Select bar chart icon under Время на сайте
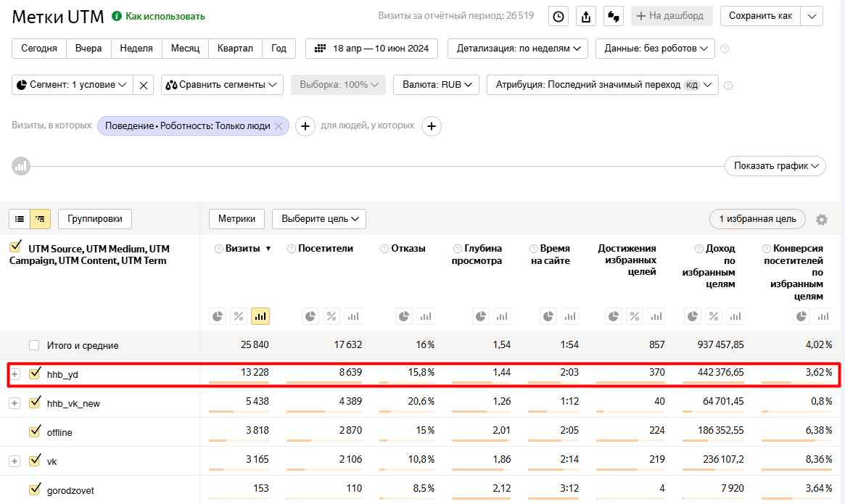This screenshot has height=504, width=845. point(570,316)
